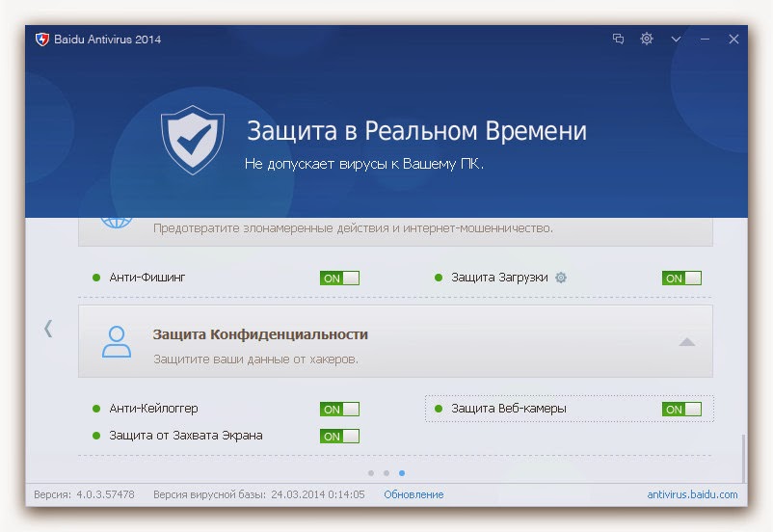Open the antivirus.baidu.com link
Image resolution: width=773 pixels, height=532 pixels.
692,494
